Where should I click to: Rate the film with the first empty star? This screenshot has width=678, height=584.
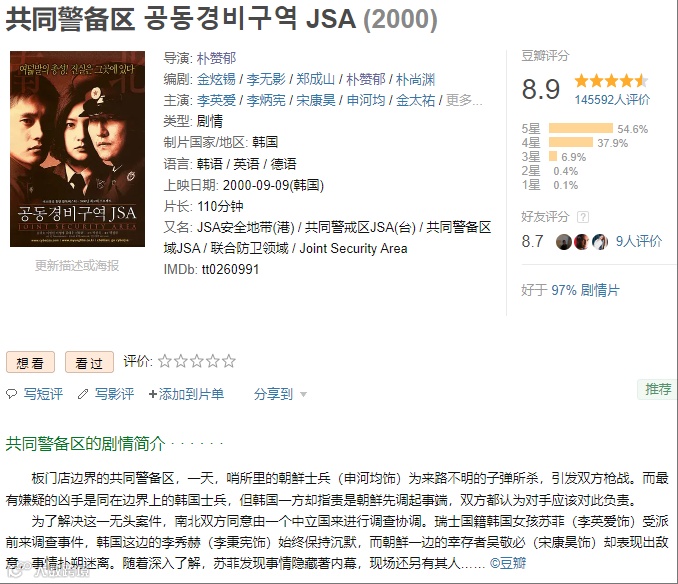[x=165, y=361]
